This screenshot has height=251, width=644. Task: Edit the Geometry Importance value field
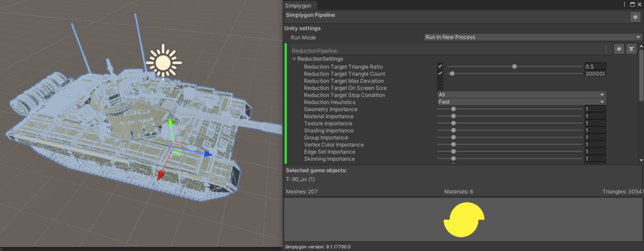click(595, 109)
